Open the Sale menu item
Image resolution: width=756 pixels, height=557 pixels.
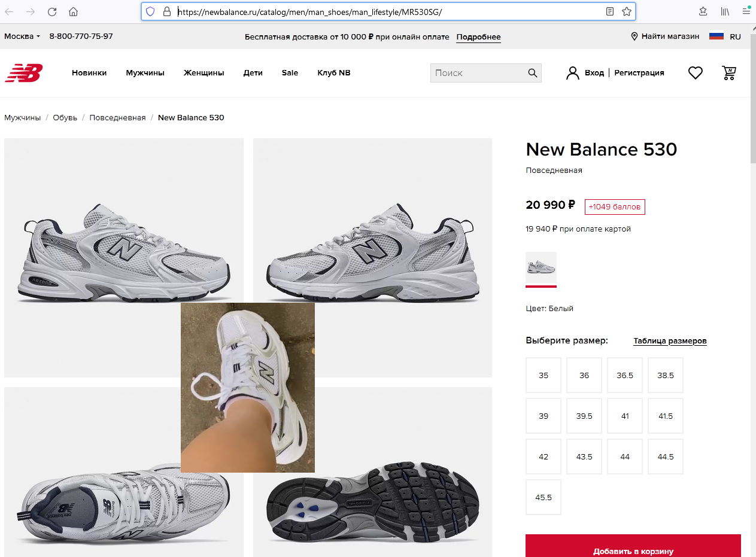pyautogui.click(x=290, y=73)
